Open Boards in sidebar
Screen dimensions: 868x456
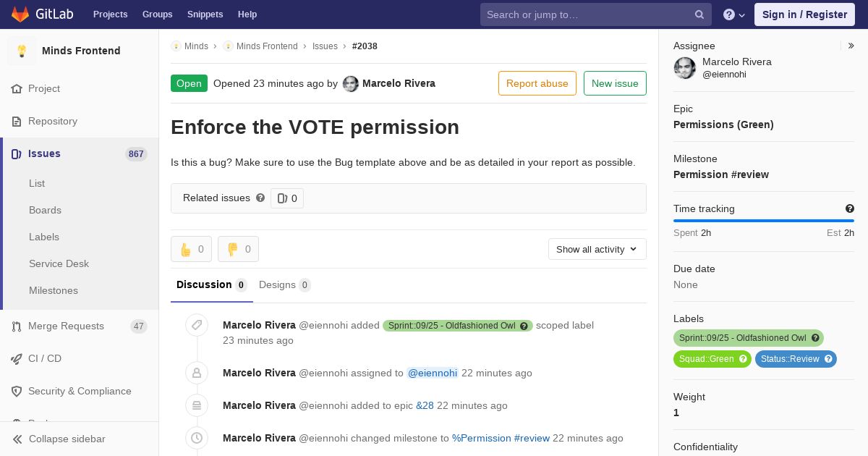pyautogui.click(x=45, y=210)
